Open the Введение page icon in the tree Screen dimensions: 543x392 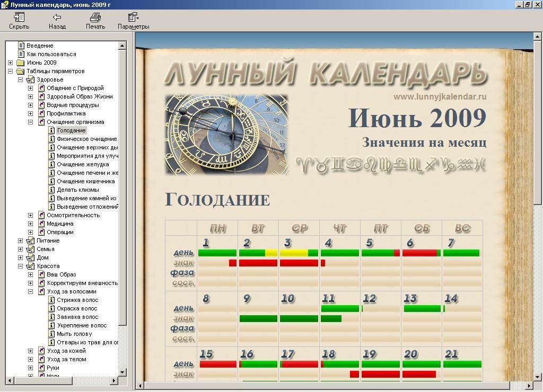coord(21,46)
